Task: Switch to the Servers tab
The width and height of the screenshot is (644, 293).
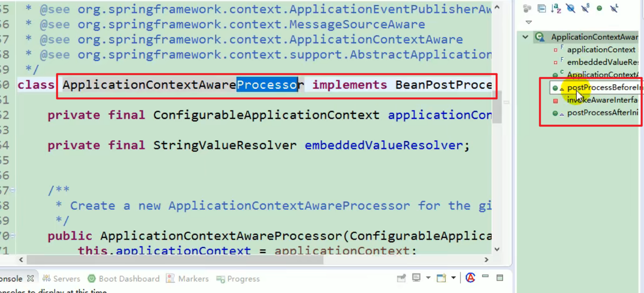Action: [61, 279]
